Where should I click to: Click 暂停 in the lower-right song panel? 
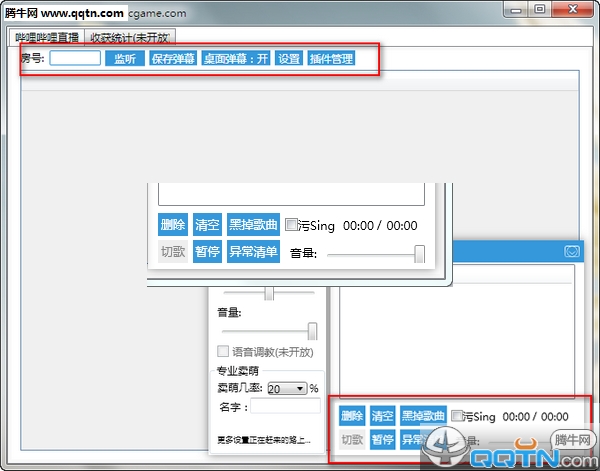[x=382, y=440]
